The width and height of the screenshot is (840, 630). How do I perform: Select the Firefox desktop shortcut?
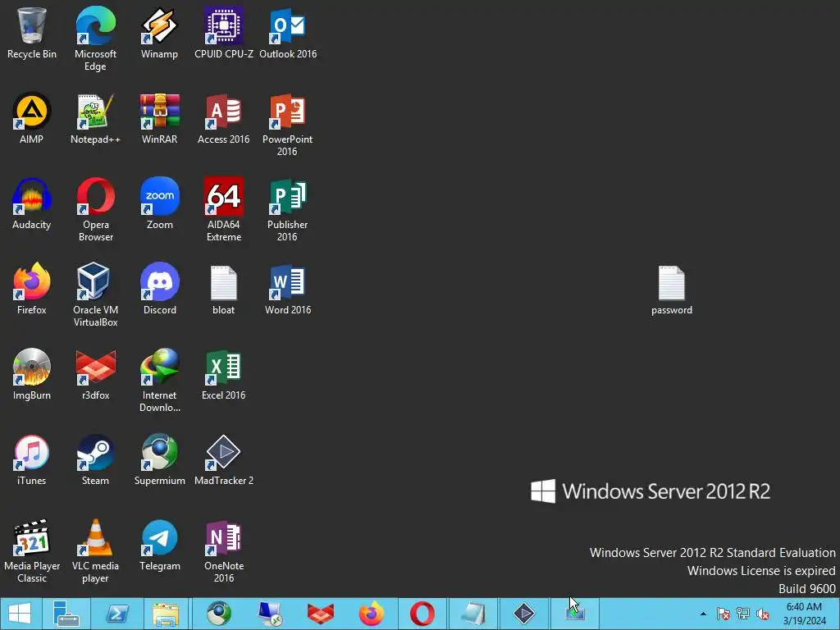tap(32, 289)
